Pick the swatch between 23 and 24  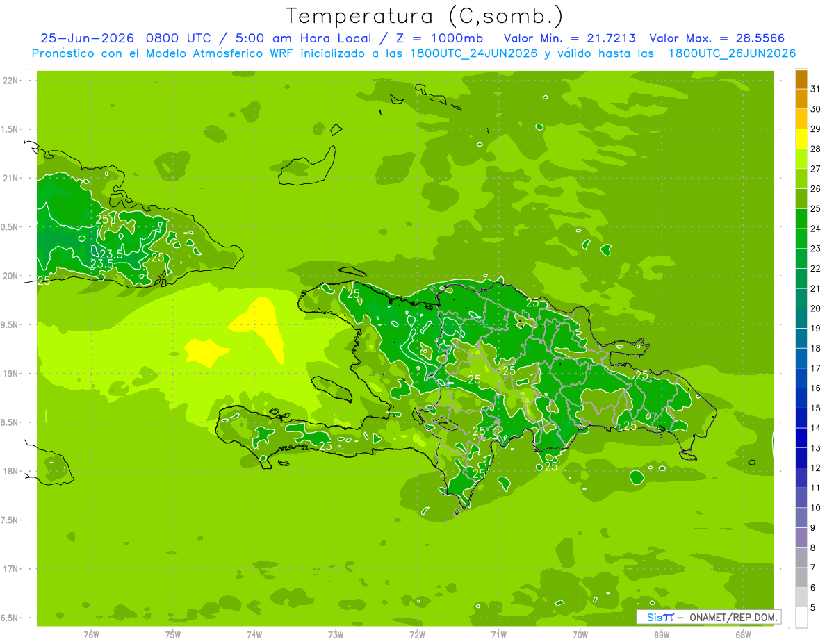801,238
